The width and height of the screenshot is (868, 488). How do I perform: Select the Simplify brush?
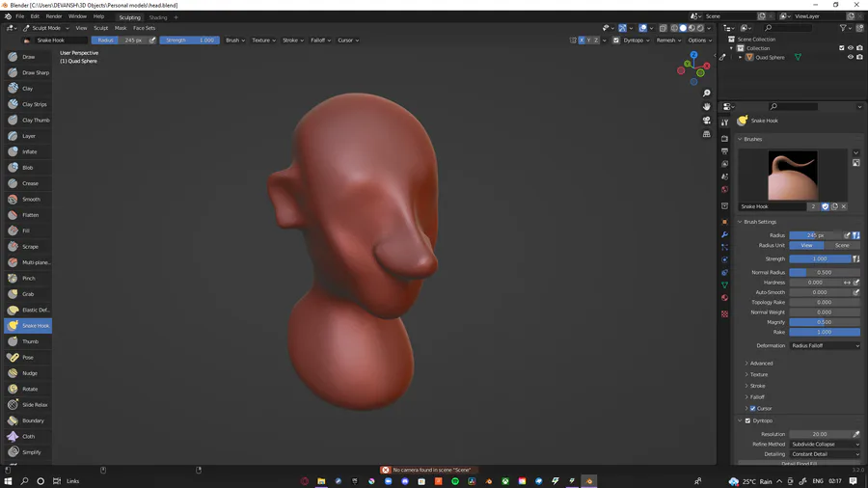click(28, 452)
